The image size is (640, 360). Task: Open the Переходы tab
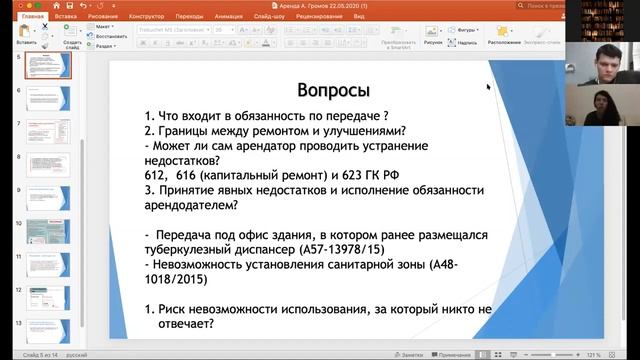(189, 16)
